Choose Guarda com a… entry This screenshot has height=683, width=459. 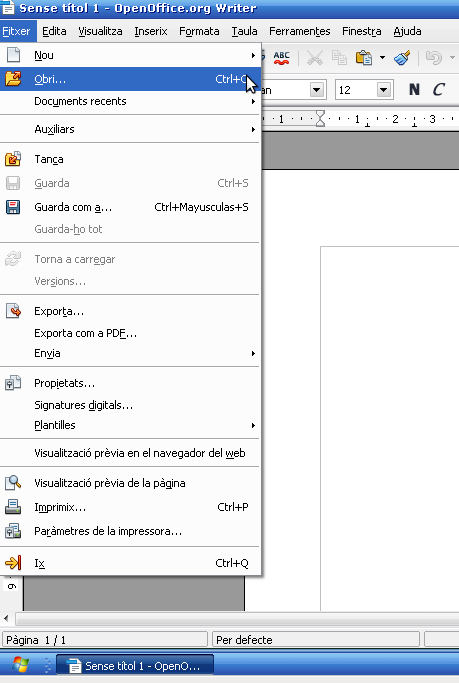[130, 207]
